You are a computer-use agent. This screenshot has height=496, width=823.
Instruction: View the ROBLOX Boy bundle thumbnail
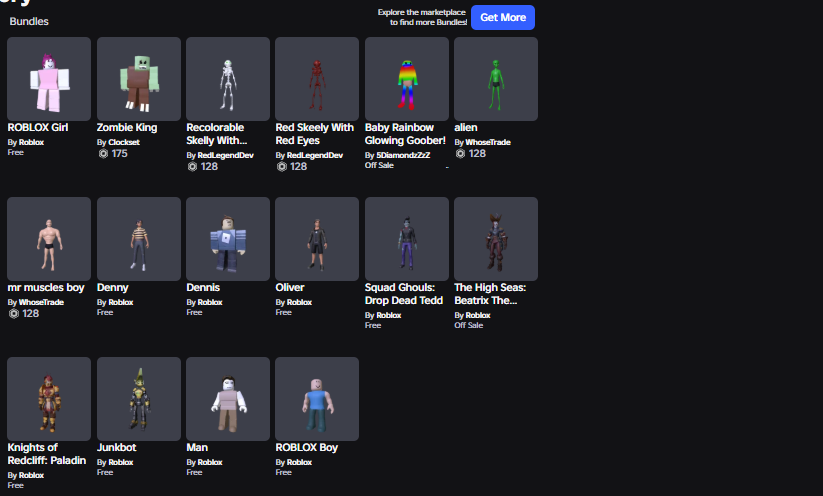pyautogui.click(x=317, y=399)
